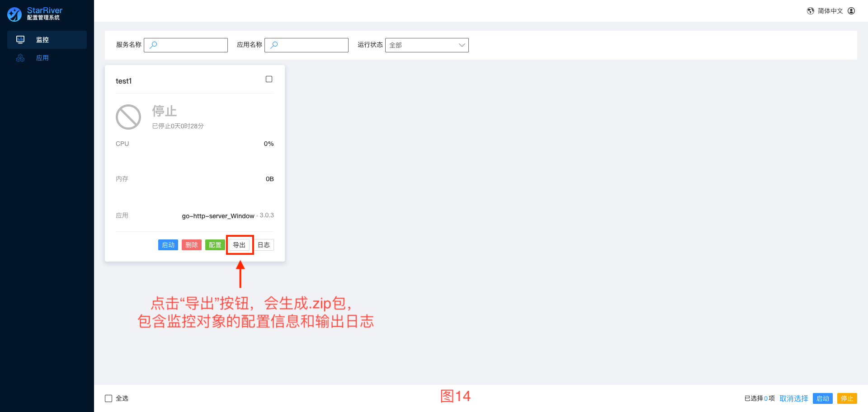Focus the 应用名称 search field
Viewport: 868px width, 412px height.
tap(307, 45)
